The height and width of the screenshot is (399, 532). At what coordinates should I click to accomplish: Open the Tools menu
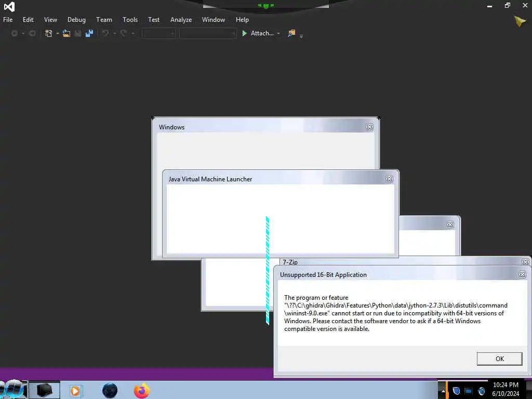click(x=130, y=20)
